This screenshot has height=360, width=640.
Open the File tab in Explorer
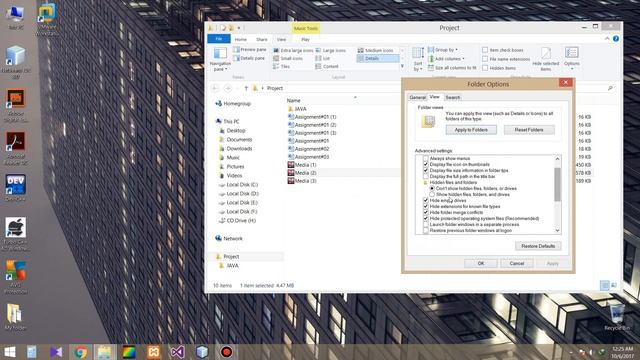pos(219,39)
